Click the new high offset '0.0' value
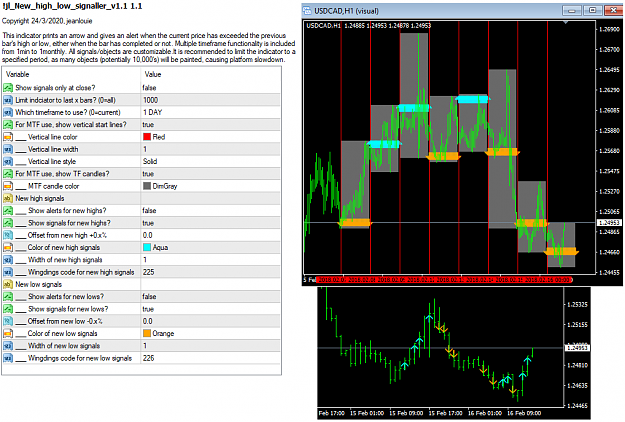Screen dimensions: 625x422 (148, 235)
